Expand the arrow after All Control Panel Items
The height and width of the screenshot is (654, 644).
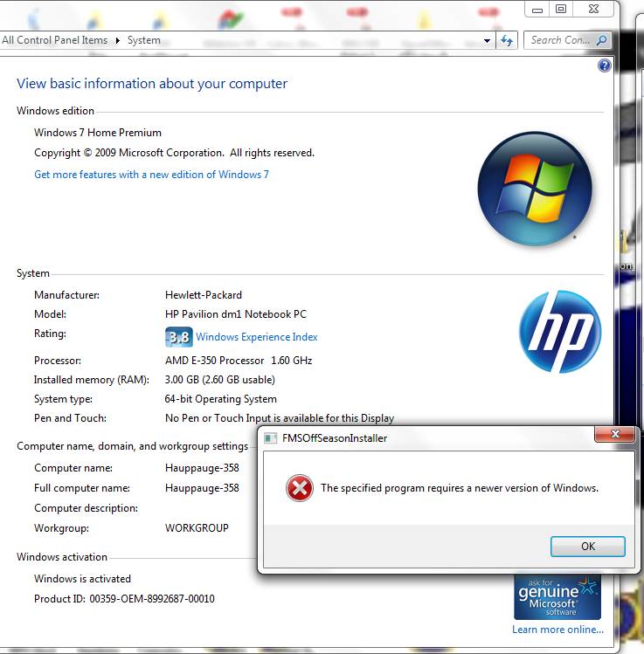coord(118,40)
